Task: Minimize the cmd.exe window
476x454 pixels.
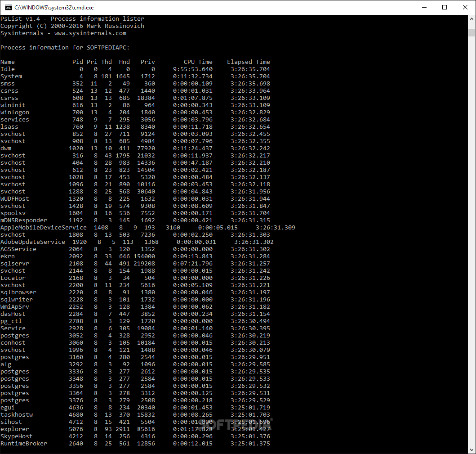Action: (x=424, y=7)
